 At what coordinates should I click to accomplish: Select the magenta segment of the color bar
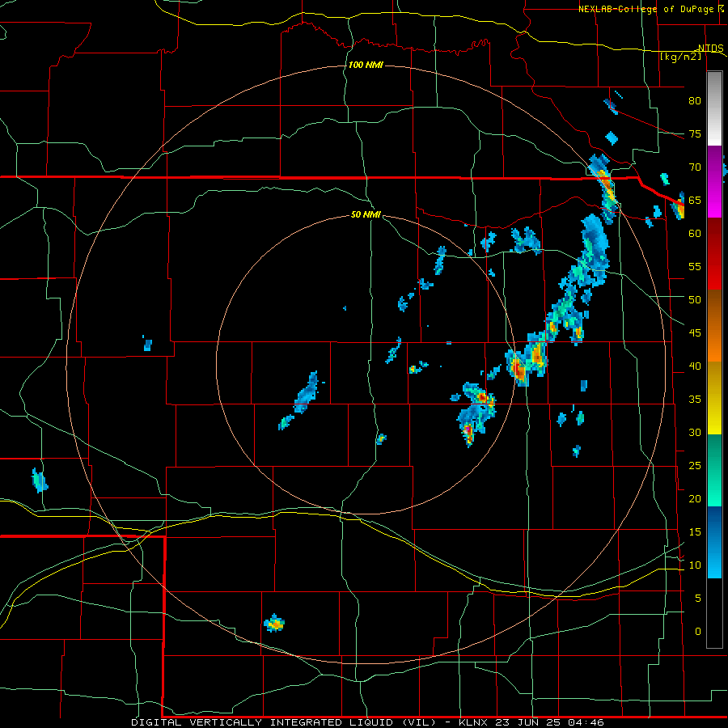point(714,181)
